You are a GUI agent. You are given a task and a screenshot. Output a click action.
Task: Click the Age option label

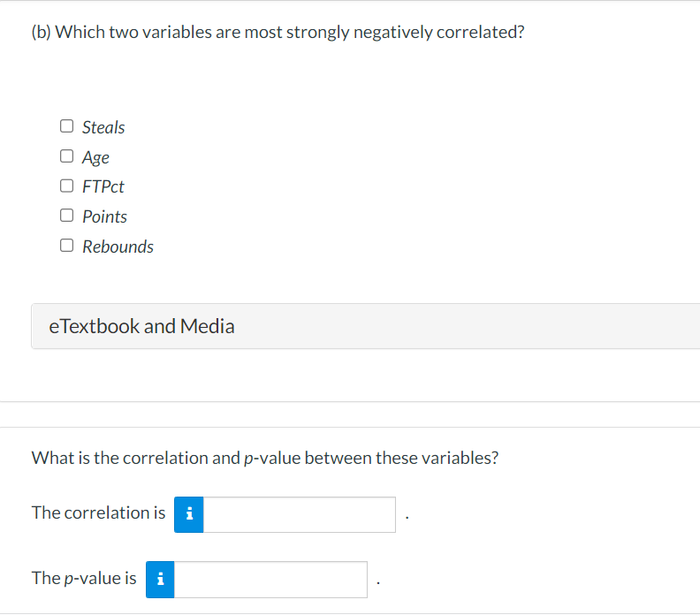[x=95, y=157]
